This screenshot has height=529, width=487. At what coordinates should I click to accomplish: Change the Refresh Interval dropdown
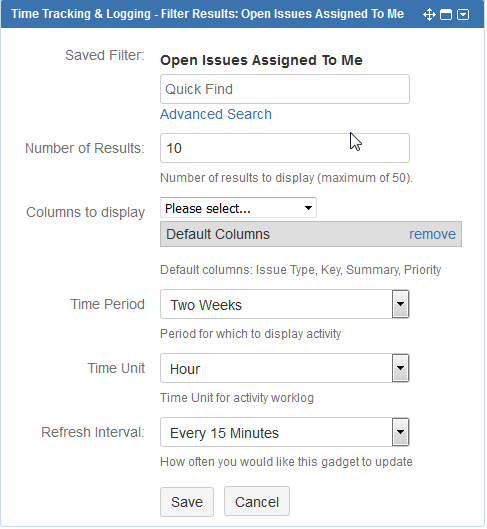[286, 433]
